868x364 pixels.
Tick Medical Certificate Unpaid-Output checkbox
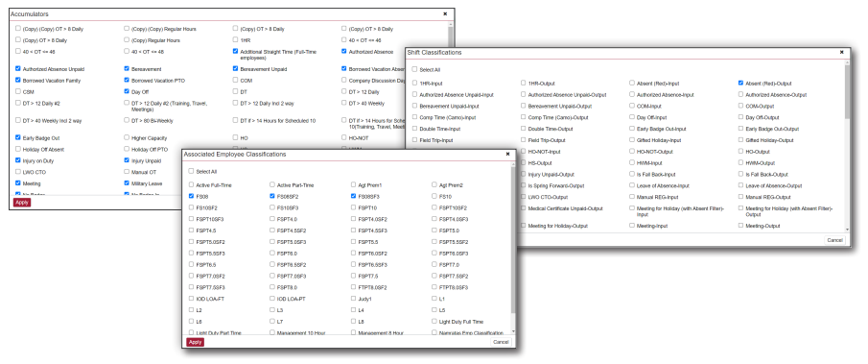pyautogui.click(x=523, y=208)
